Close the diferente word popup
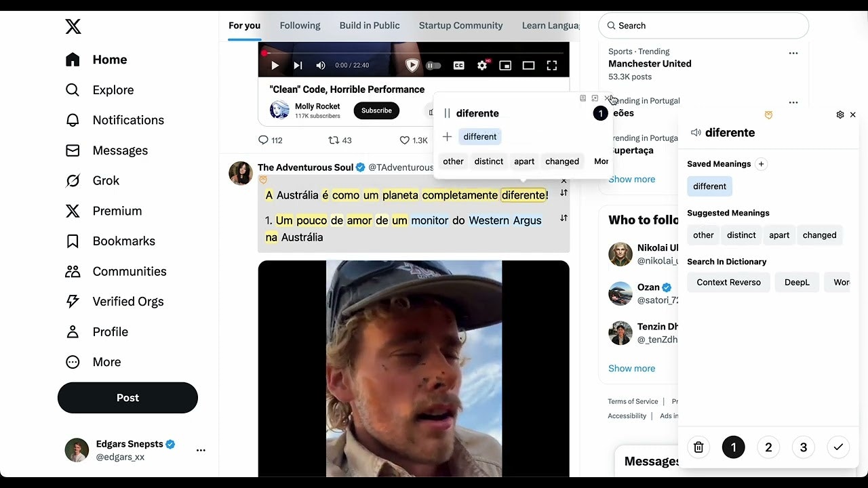Image resolution: width=868 pixels, height=488 pixels. 608,98
